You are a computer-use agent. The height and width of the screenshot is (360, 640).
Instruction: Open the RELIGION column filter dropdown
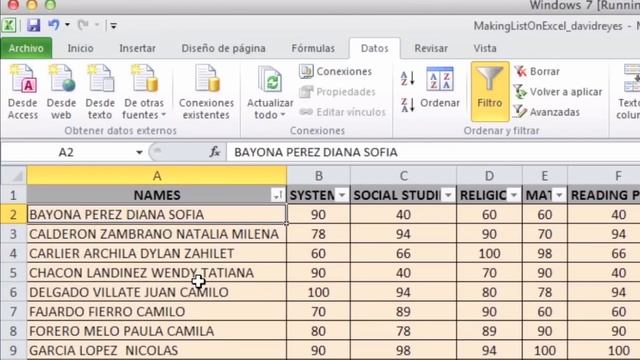pyautogui.click(x=514, y=196)
